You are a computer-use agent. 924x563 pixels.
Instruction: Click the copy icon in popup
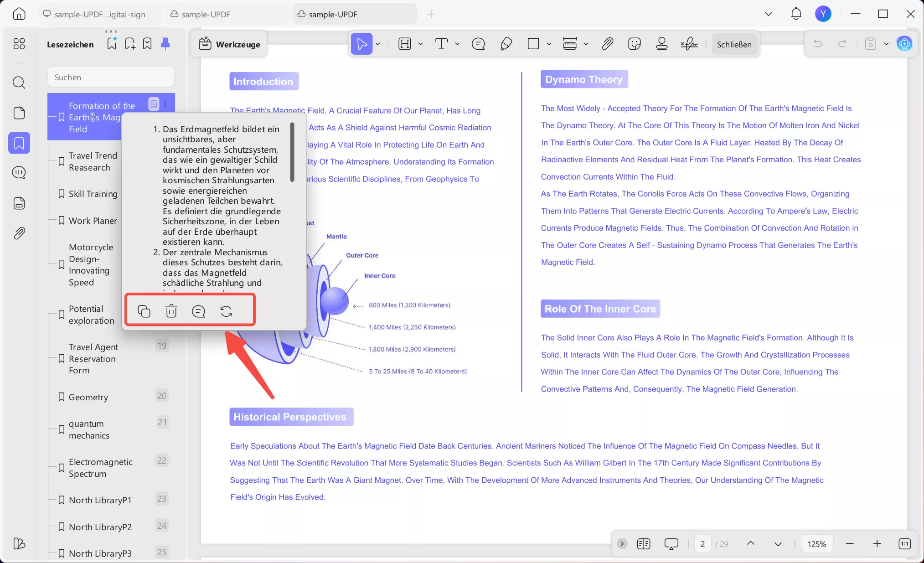(x=144, y=311)
